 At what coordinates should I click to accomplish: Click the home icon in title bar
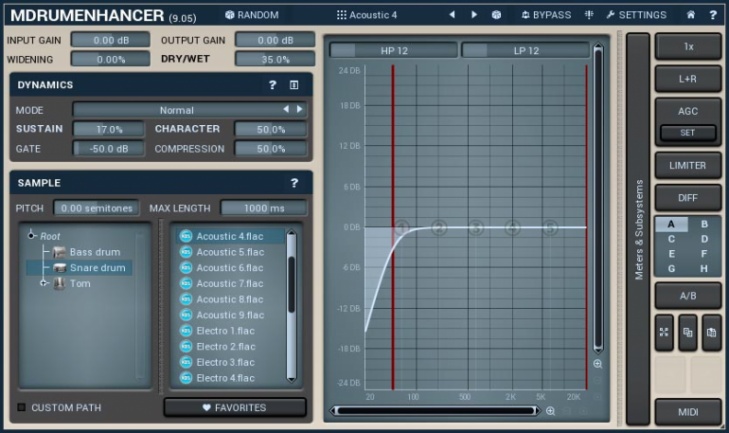[x=690, y=15]
